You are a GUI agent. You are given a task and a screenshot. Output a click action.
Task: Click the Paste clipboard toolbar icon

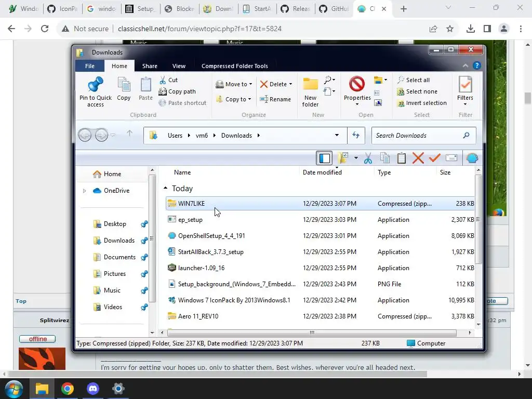tap(402, 158)
